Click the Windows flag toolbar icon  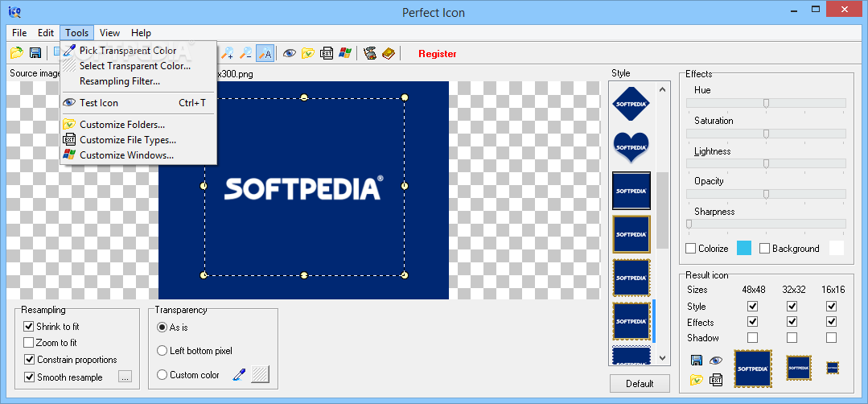click(345, 53)
